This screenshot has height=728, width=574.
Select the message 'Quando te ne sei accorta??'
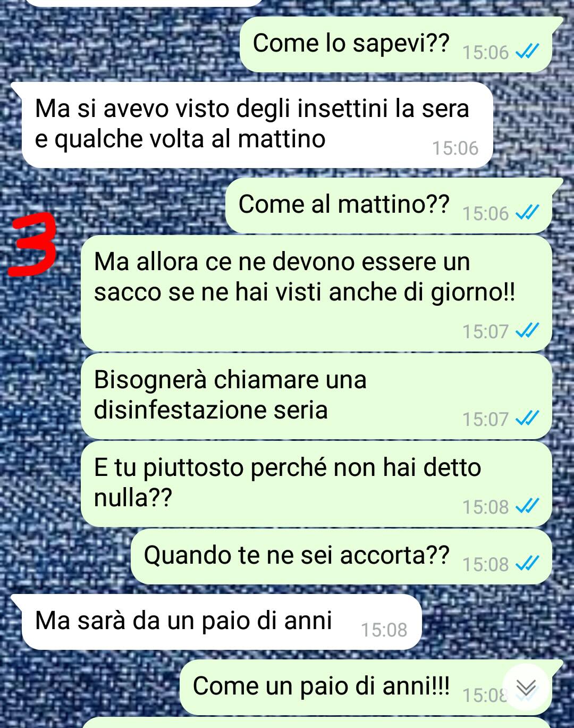point(341,557)
